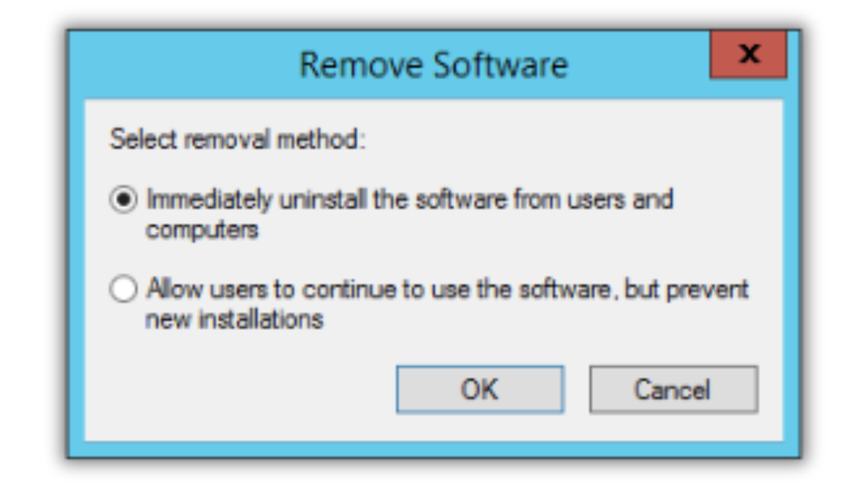Click the 'new installations' text line
The width and height of the screenshot is (868, 488).
(x=234, y=319)
